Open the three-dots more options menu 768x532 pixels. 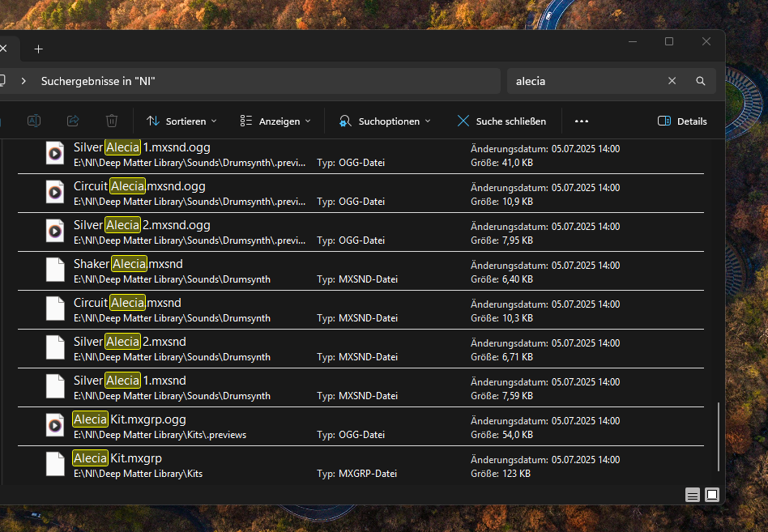click(x=582, y=121)
